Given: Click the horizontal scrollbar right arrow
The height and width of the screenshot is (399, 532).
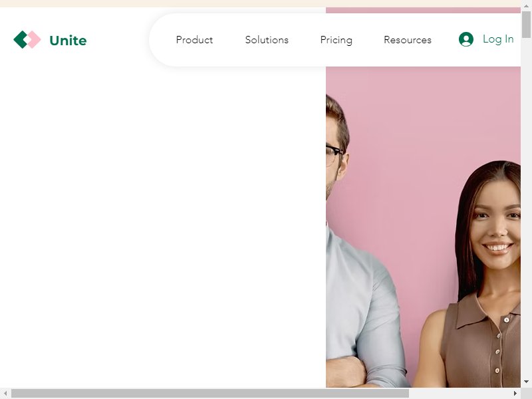Looking at the screenshot, I should [x=515, y=393].
